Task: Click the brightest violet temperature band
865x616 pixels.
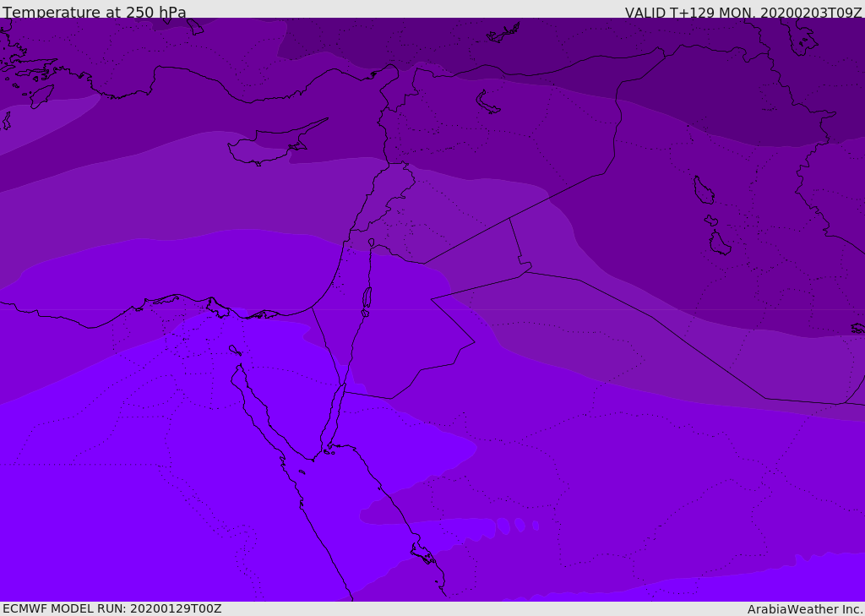Action: tap(127, 507)
